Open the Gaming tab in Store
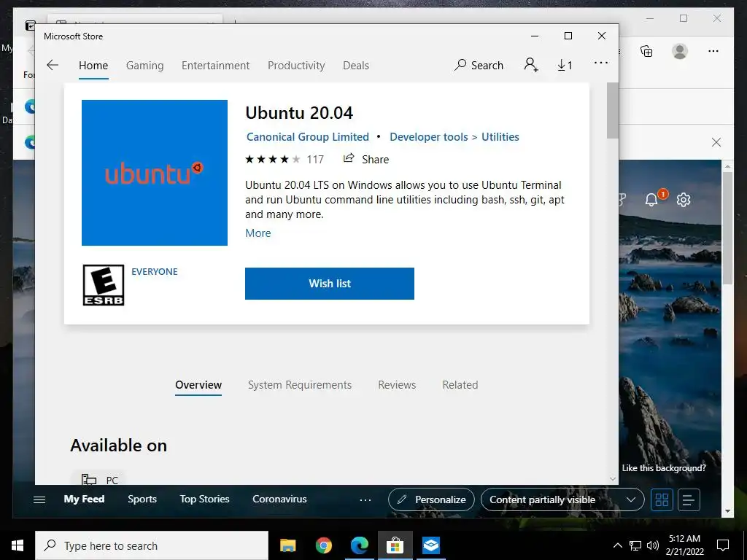The image size is (747, 560). click(145, 65)
